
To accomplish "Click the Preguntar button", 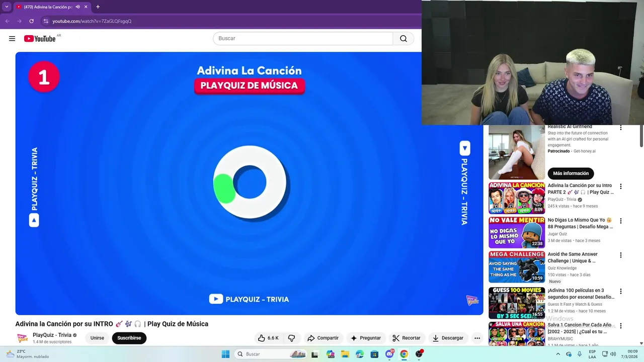I will click(366, 338).
